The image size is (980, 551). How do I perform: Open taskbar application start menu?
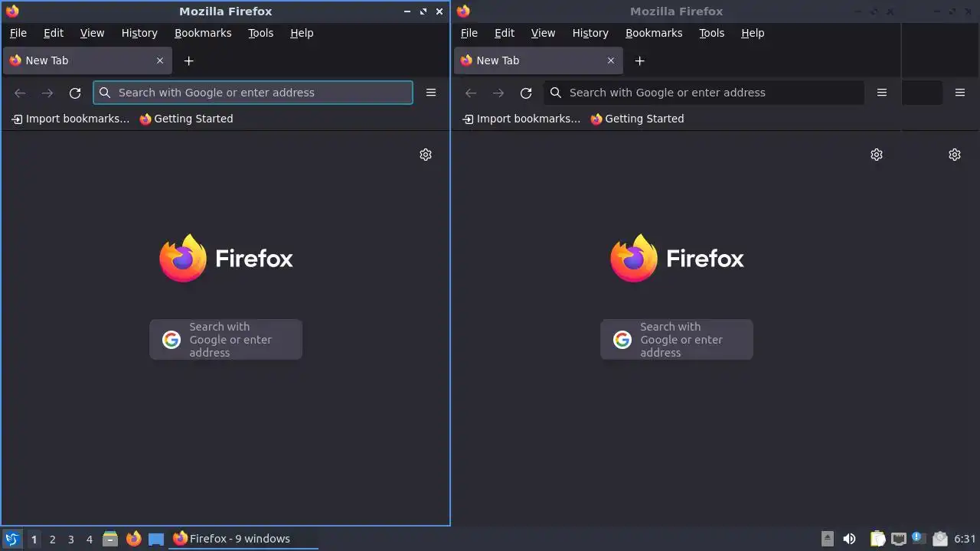[x=11, y=539]
